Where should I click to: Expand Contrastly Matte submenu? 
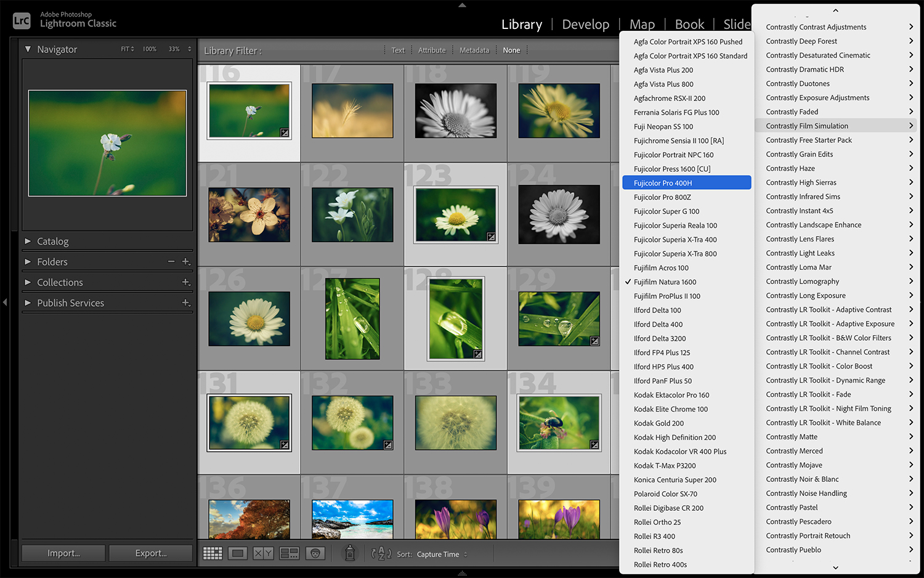[836, 437]
